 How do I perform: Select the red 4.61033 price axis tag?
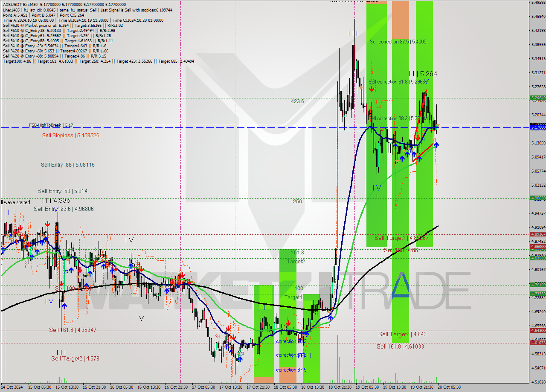coord(537,343)
